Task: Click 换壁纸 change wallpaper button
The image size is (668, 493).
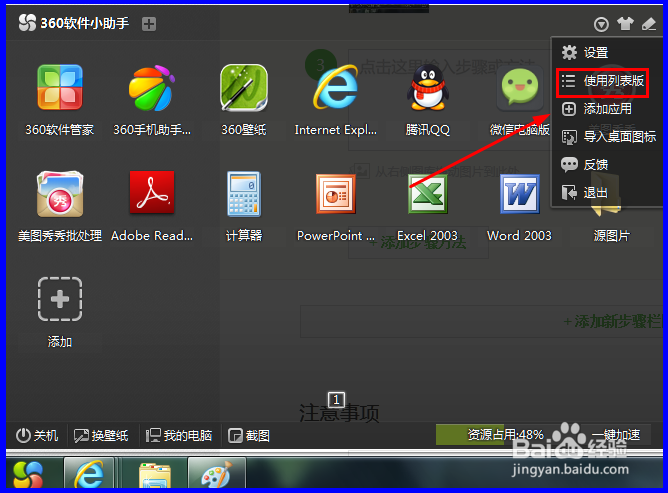Action: tap(101, 435)
